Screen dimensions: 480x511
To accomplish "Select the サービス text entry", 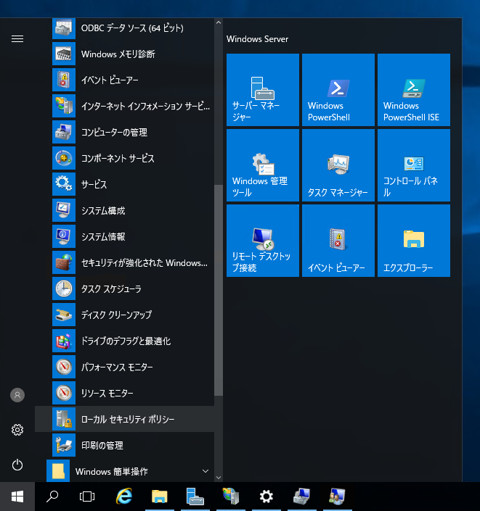I will click(x=94, y=184).
